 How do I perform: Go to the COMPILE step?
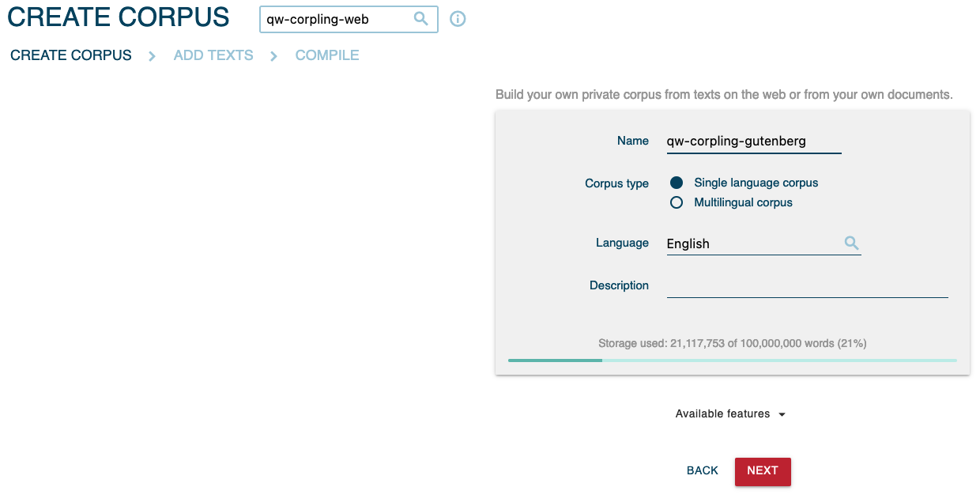(327, 55)
